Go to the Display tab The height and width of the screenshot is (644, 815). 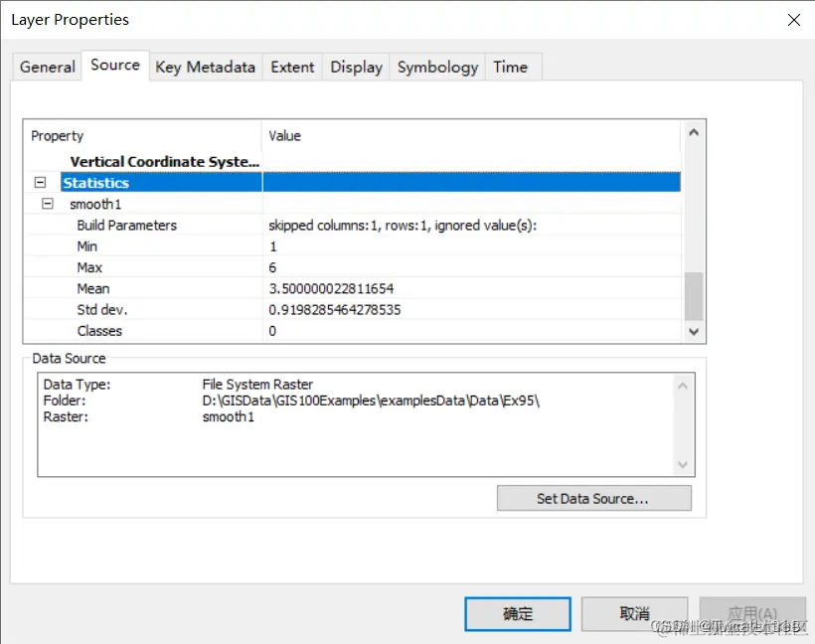coord(356,67)
